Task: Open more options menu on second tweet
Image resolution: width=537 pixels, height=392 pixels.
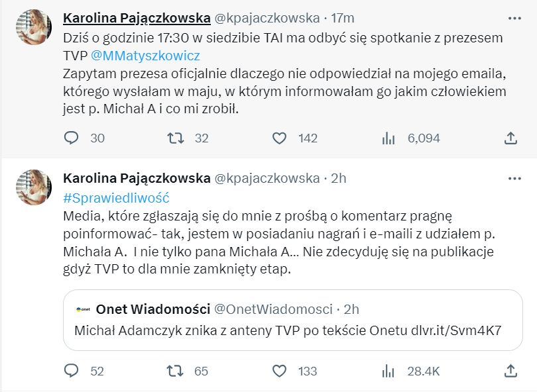Action: pyautogui.click(x=513, y=179)
